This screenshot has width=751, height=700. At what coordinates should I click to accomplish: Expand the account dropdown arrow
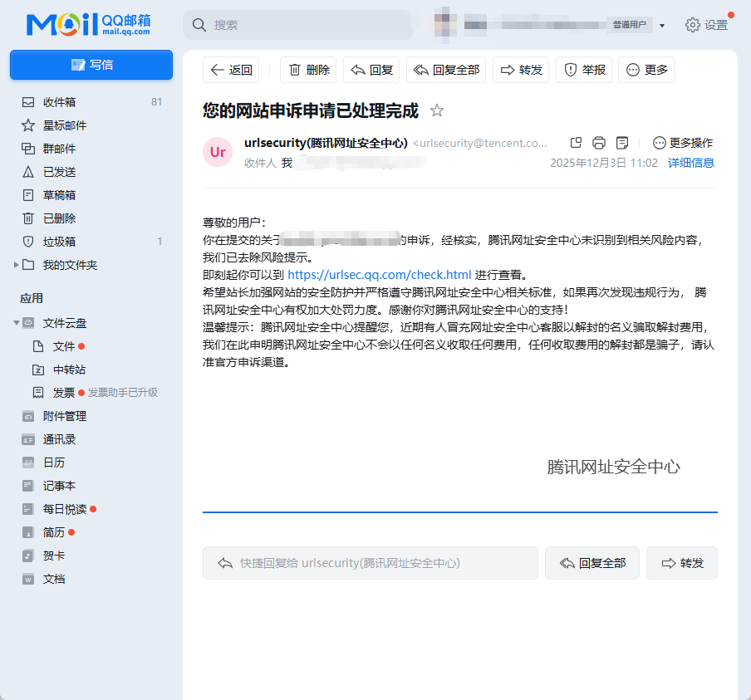pyautogui.click(x=662, y=26)
